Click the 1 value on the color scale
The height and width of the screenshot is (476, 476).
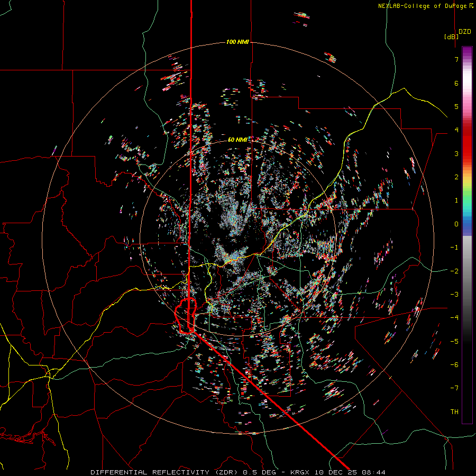point(456,200)
